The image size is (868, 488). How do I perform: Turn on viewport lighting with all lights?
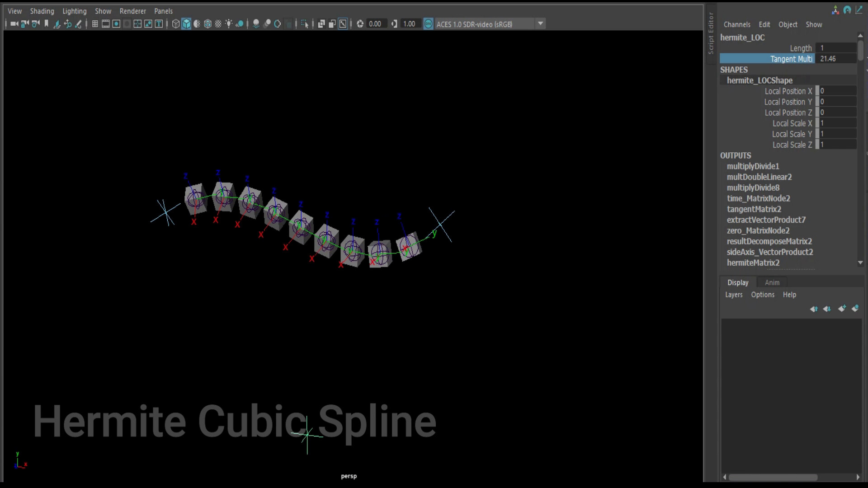[x=229, y=23]
